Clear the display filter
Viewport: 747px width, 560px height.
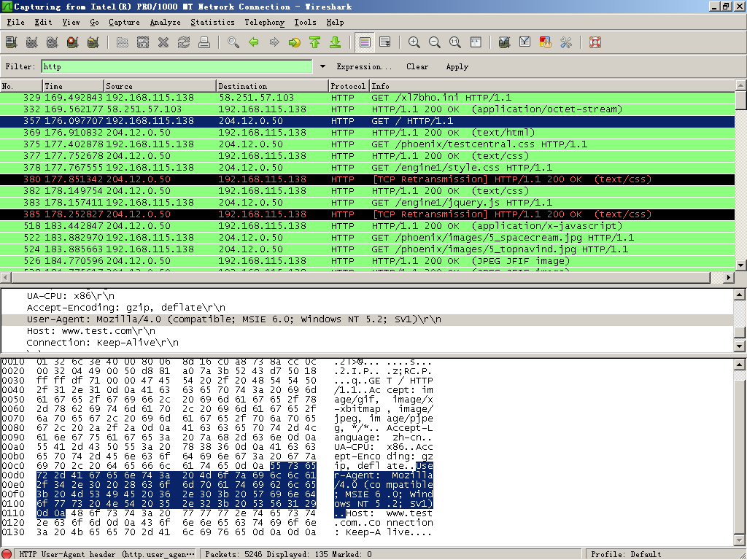point(417,66)
